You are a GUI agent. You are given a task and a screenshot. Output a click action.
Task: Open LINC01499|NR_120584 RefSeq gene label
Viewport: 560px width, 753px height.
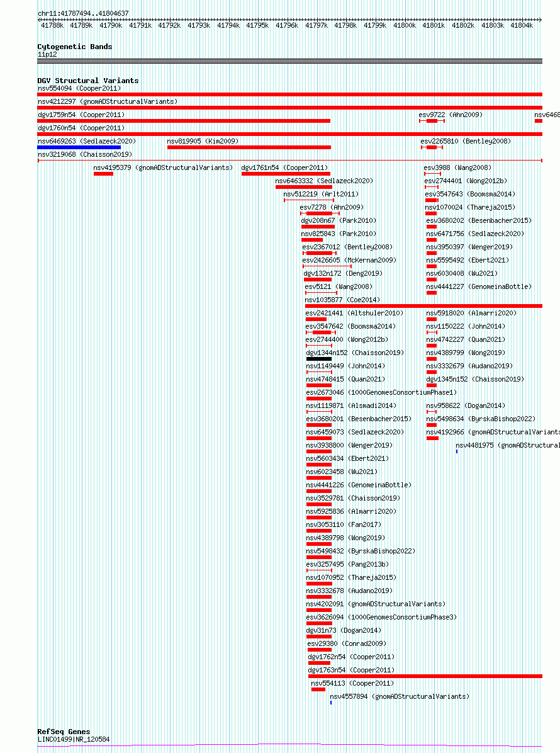(74, 740)
